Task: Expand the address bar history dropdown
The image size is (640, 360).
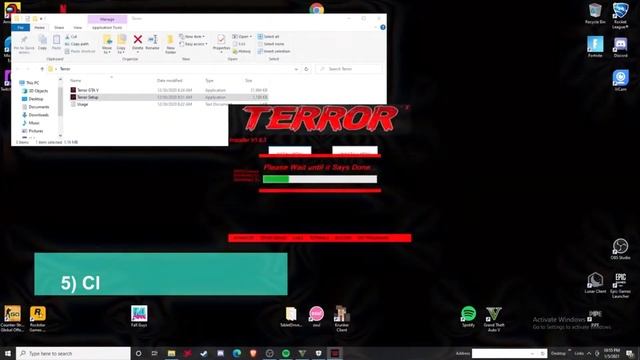Action: [x=296, y=69]
